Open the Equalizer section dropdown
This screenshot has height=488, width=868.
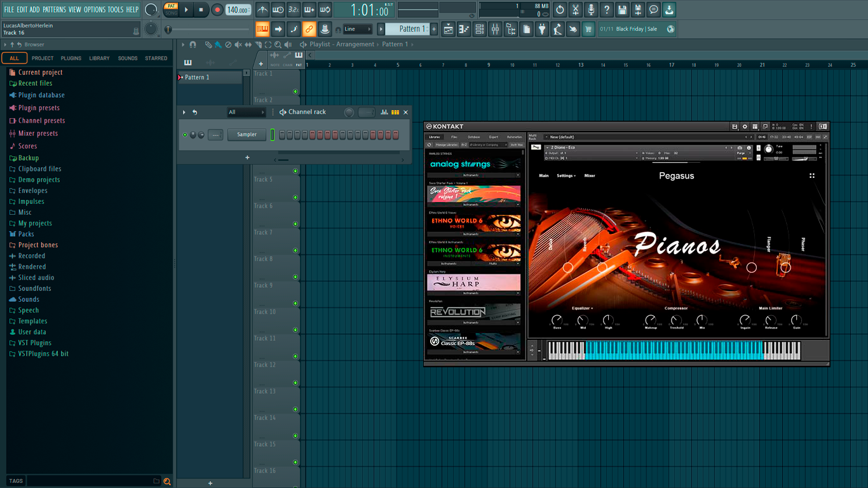point(583,308)
